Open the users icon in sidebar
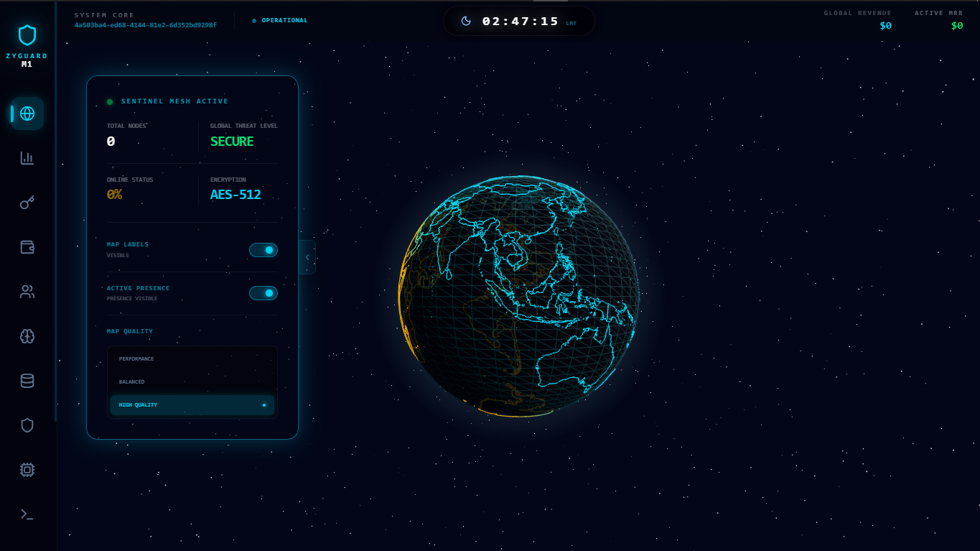Screen dimensions: 980x551 (x=27, y=292)
